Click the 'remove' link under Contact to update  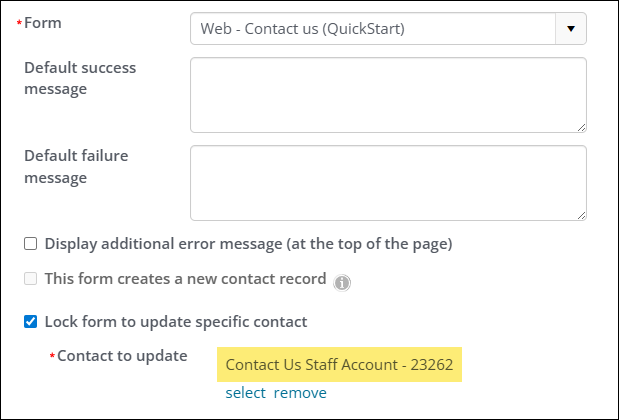click(300, 393)
